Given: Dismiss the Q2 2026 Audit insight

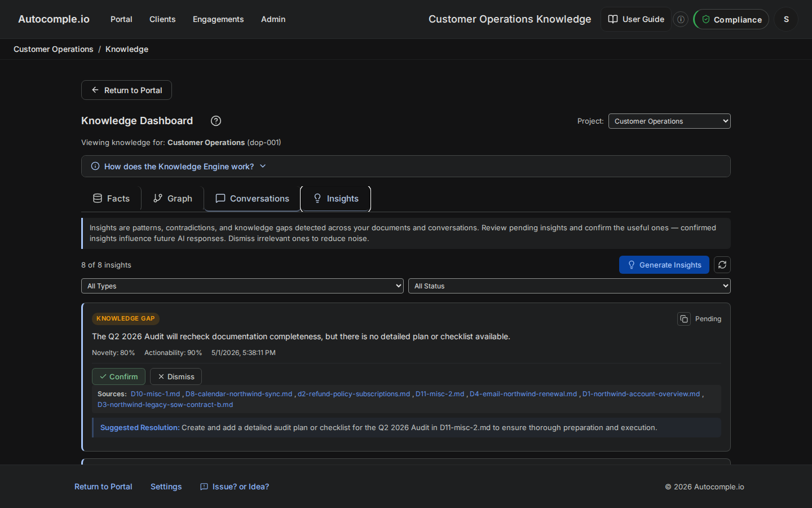Looking at the screenshot, I should (x=176, y=376).
